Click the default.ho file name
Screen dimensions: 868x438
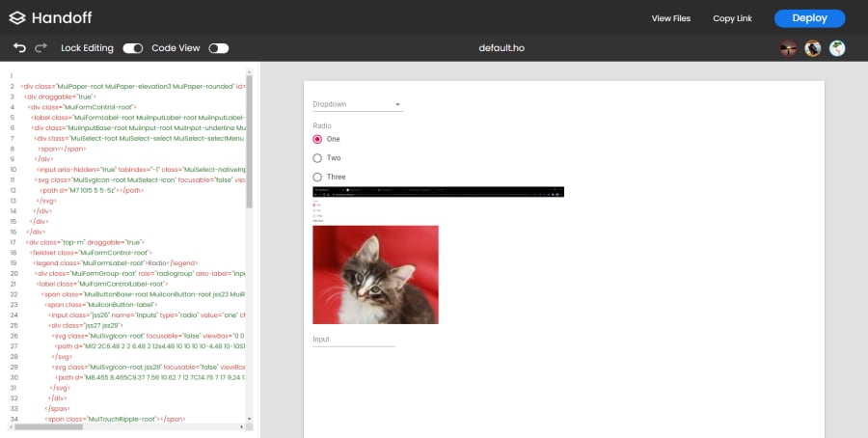pos(502,48)
